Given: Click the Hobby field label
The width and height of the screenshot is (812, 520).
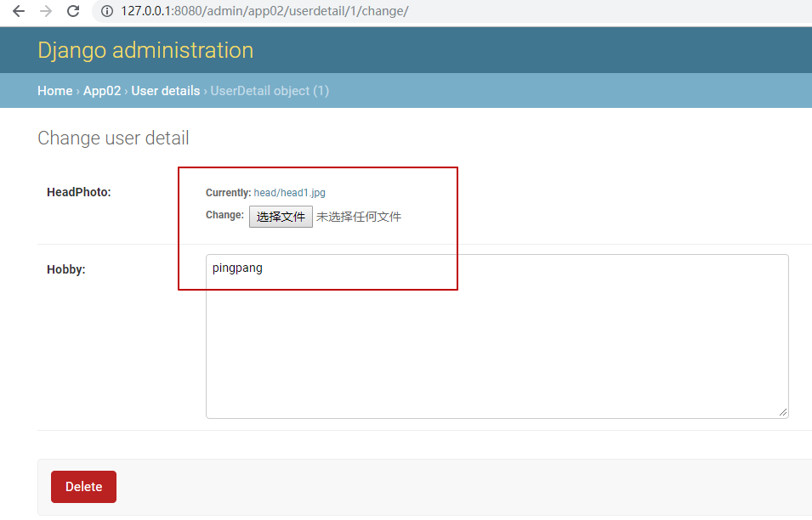Looking at the screenshot, I should pyautogui.click(x=66, y=269).
